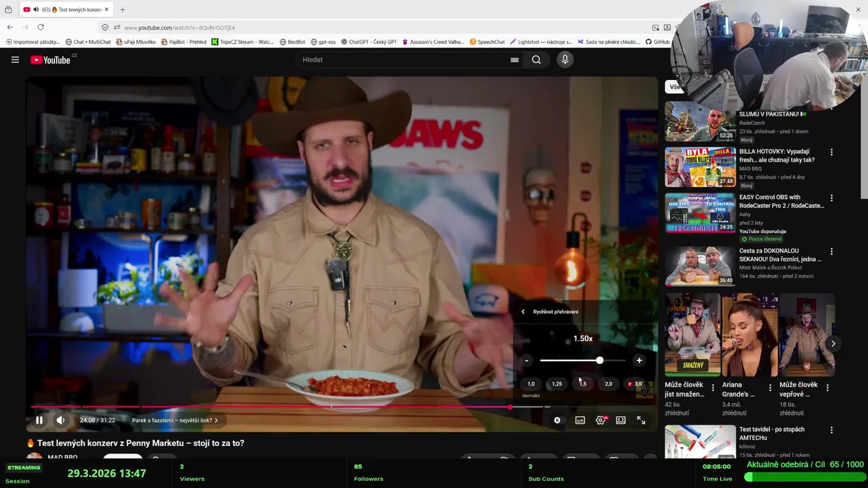Select the 1,0 normal speed preset

click(531, 384)
